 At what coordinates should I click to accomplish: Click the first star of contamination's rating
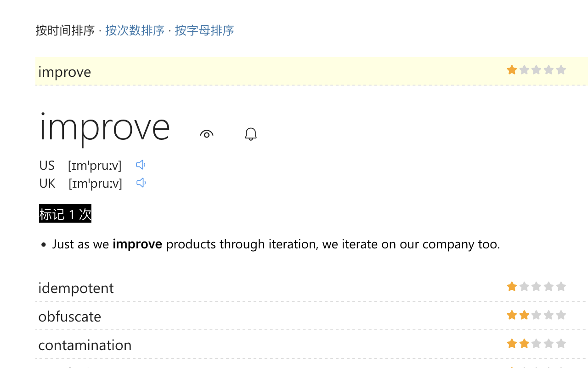tap(512, 343)
